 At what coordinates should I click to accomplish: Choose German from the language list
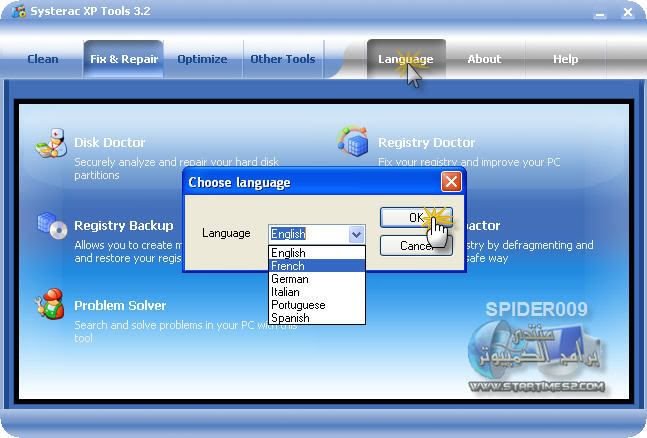[x=317, y=279]
